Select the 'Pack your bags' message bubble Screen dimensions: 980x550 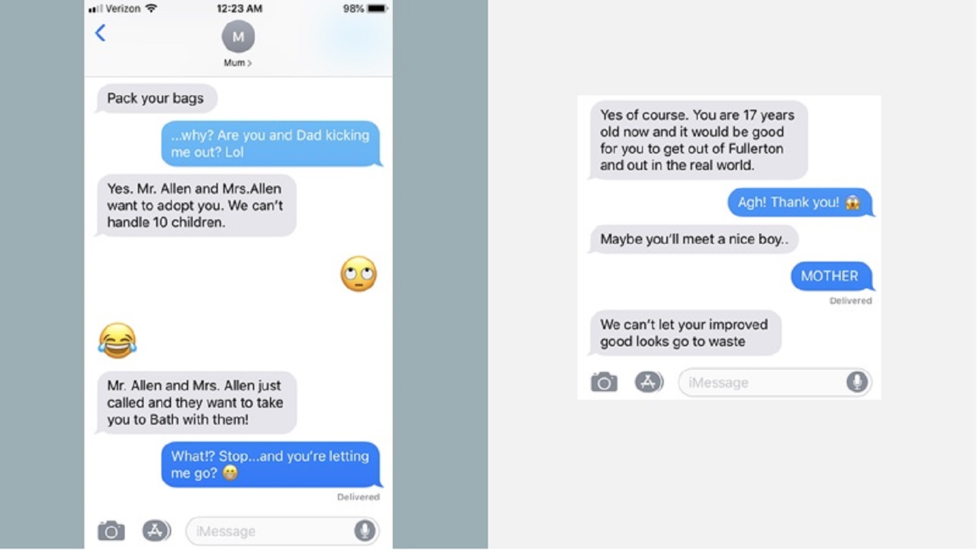[x=156, y=99]
